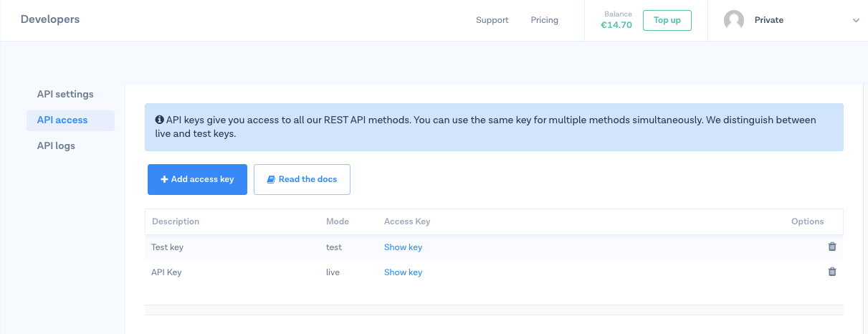The height and width of the screenshot is (334, 868).
Task: Go to API logs in sidebar
Action: 56,145
